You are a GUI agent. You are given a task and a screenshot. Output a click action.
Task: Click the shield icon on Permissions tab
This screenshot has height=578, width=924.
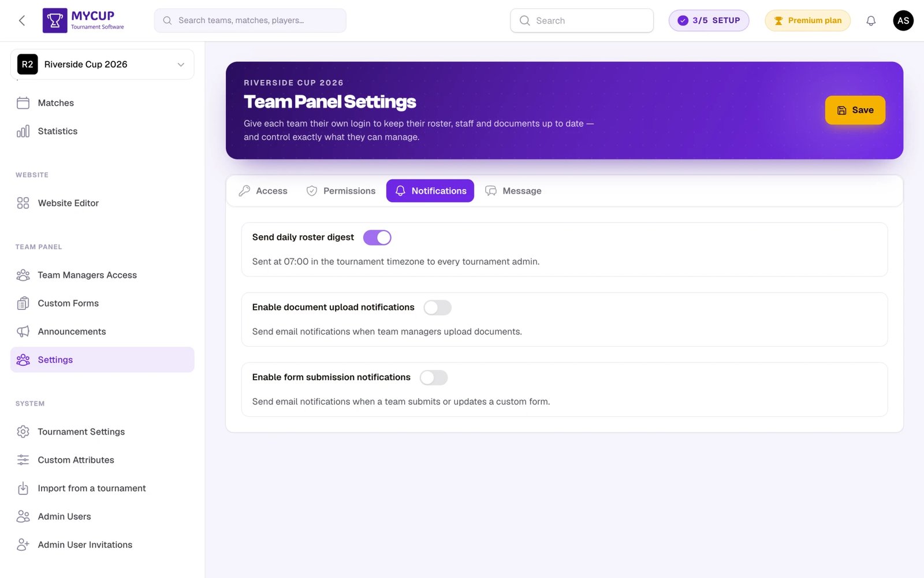(312, 191)
